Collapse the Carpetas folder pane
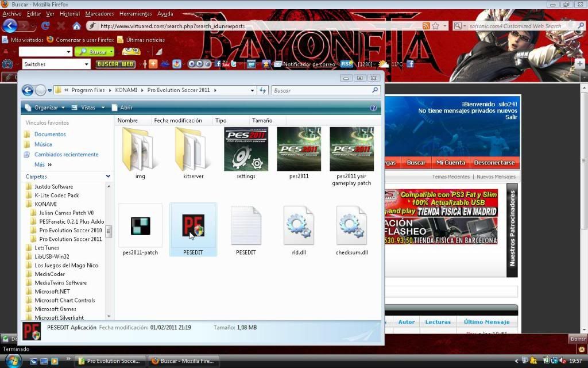Screen dimensions: 588x368 coord(108,177)
